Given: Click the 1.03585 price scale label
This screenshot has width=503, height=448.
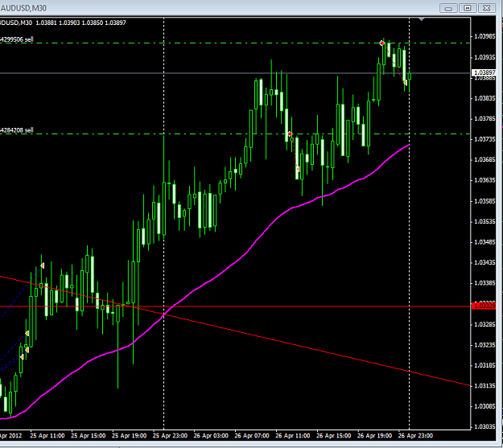Looking at the screenshot, I should pyautogui.click(x=484, y=201).
